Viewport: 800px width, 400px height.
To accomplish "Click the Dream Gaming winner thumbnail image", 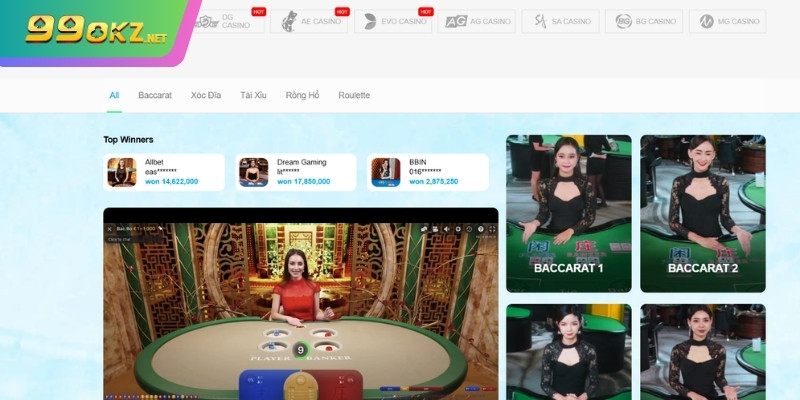I will tap(254, 172).
